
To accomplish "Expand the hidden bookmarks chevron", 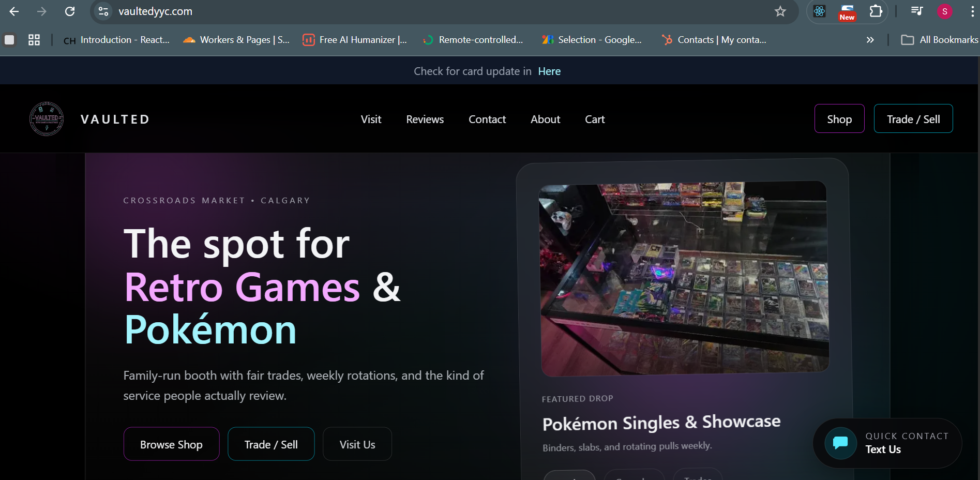I will (x=870, y=40).
